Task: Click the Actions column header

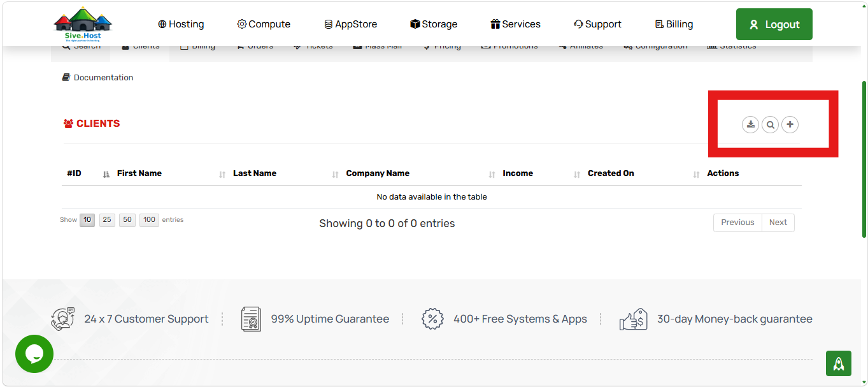Action: [723, 173]
